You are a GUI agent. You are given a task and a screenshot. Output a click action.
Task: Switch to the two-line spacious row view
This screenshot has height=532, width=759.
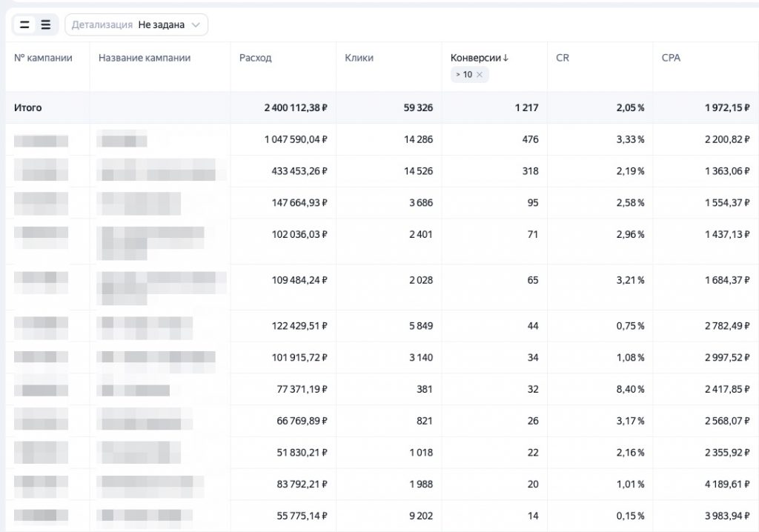pyautogui.click(x=24, y=24)
